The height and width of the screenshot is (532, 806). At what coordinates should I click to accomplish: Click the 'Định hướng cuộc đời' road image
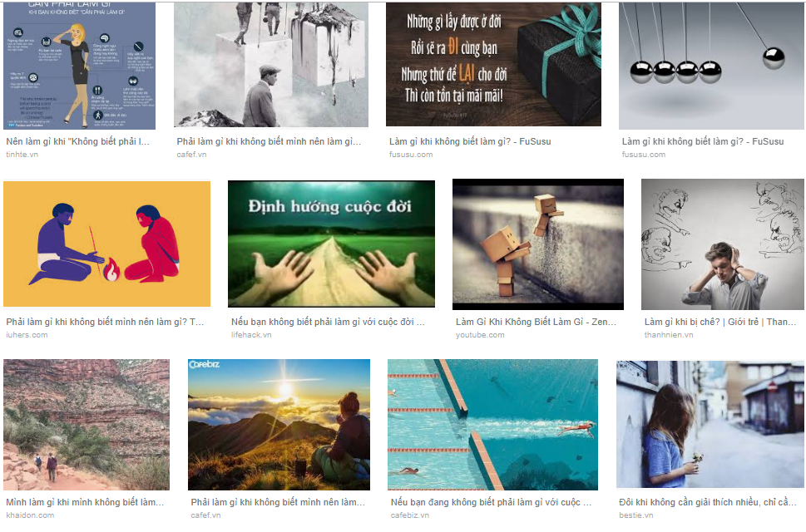coord(331,244)
